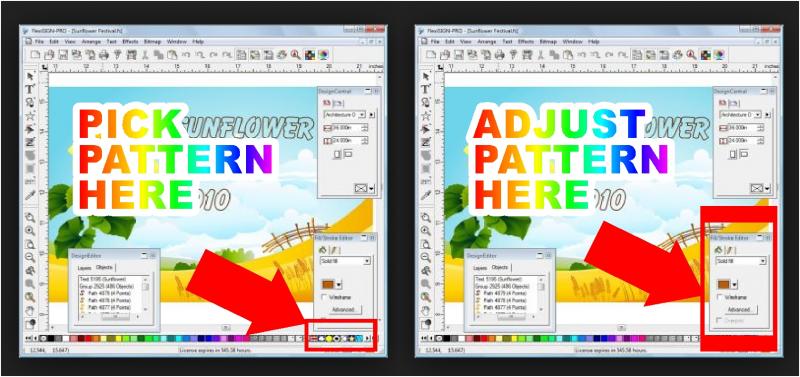
Task: Click the Star shape tool in ADJUST PATTERN window
Action: coord(426,115)
